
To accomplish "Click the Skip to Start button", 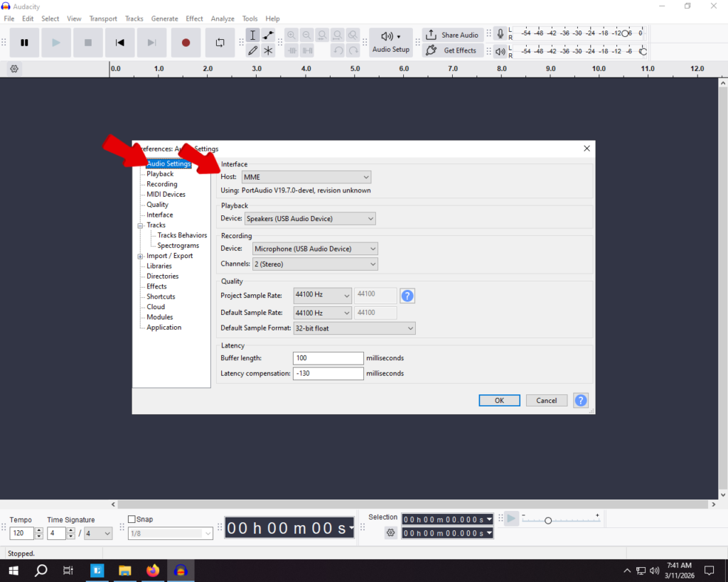I will 120,43.
